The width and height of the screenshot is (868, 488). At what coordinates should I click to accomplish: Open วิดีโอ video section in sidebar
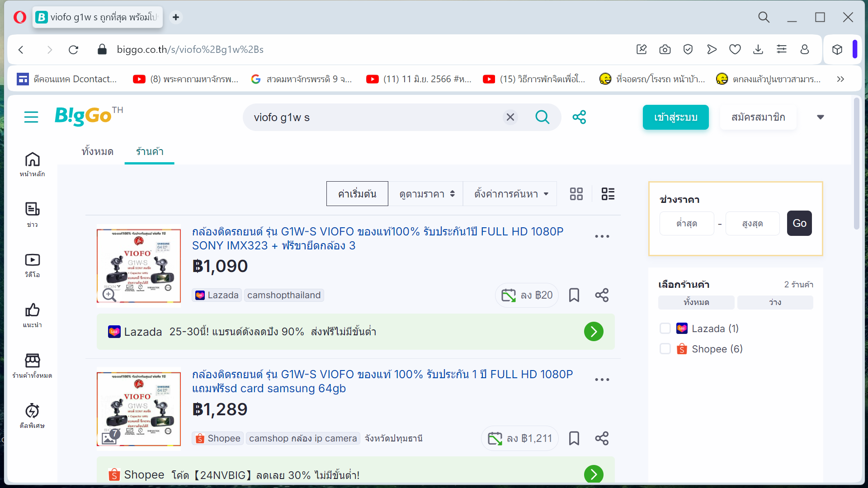[x=32, y=265]
